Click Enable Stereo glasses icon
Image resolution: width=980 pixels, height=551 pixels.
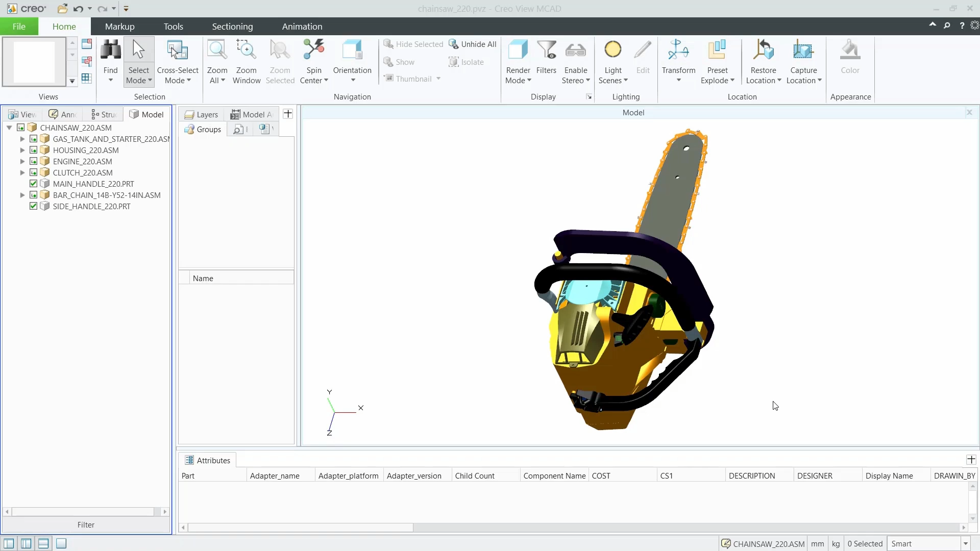click(576, 51)
